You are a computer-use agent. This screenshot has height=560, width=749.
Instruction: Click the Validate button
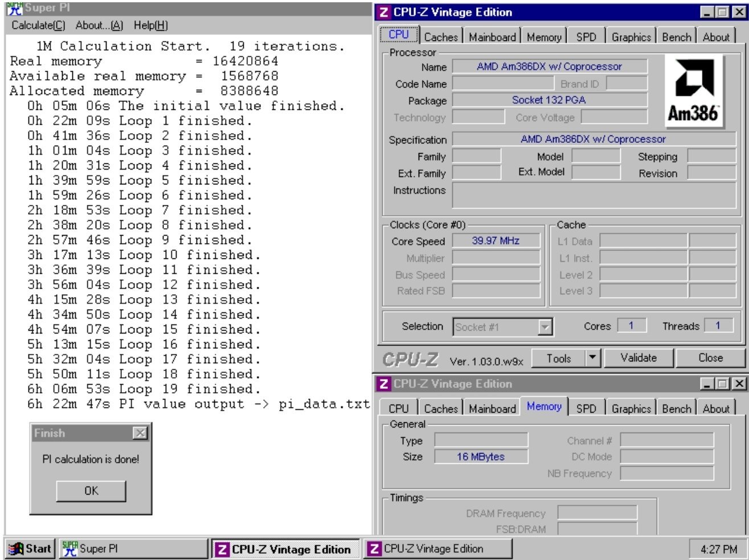pyautogui.click(x=639, y=358)
